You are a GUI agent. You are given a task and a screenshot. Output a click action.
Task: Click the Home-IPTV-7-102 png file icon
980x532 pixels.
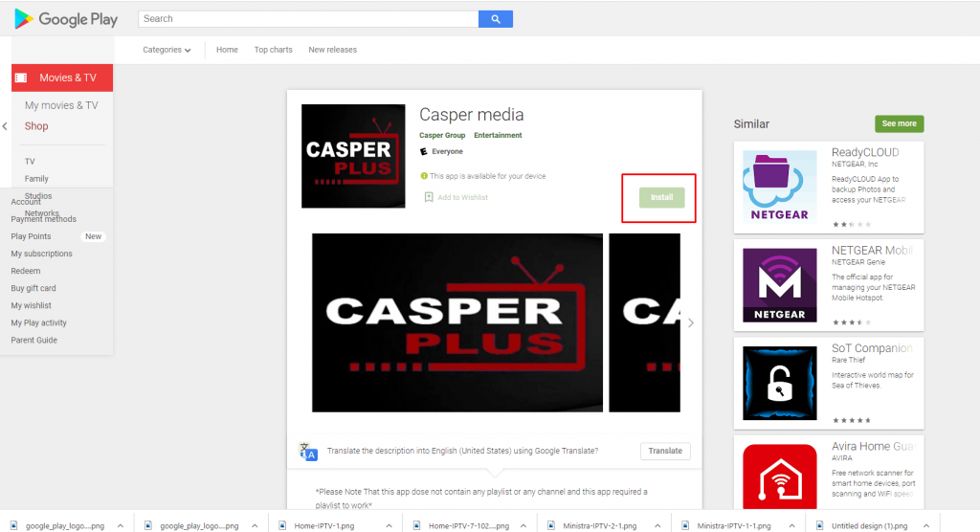click(x=416, y=525)
